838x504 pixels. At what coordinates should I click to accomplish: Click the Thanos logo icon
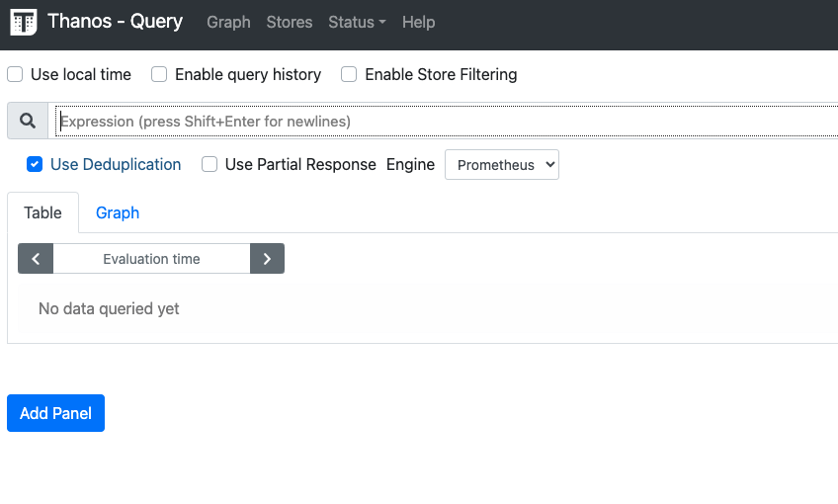point(23,23)
